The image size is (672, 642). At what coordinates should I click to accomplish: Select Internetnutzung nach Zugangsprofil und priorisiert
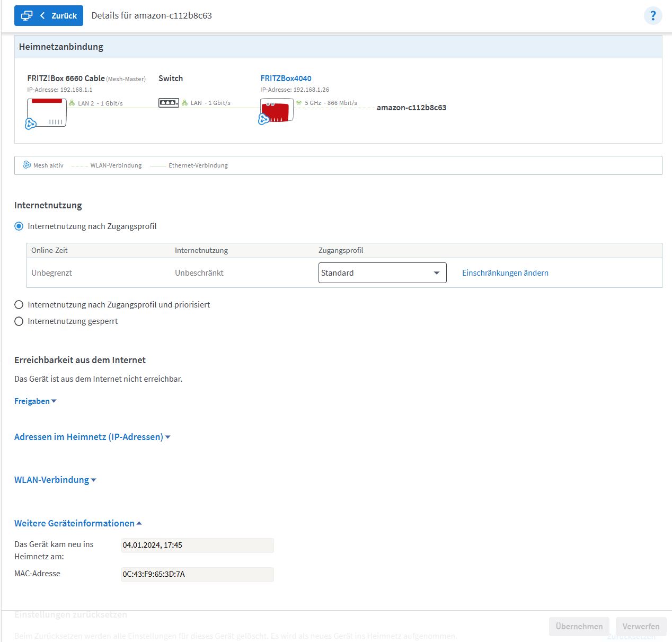tap(19, 305)
